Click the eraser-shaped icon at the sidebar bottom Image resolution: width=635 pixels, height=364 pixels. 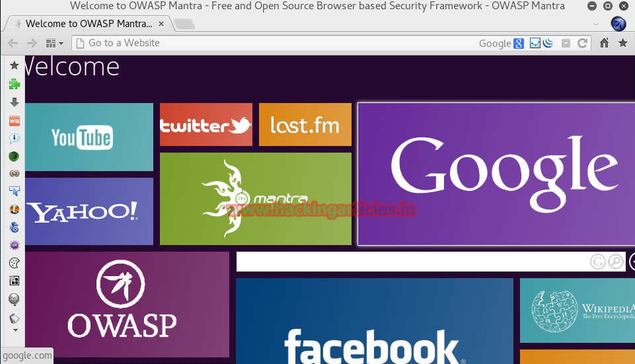click(x=14, y=318)
